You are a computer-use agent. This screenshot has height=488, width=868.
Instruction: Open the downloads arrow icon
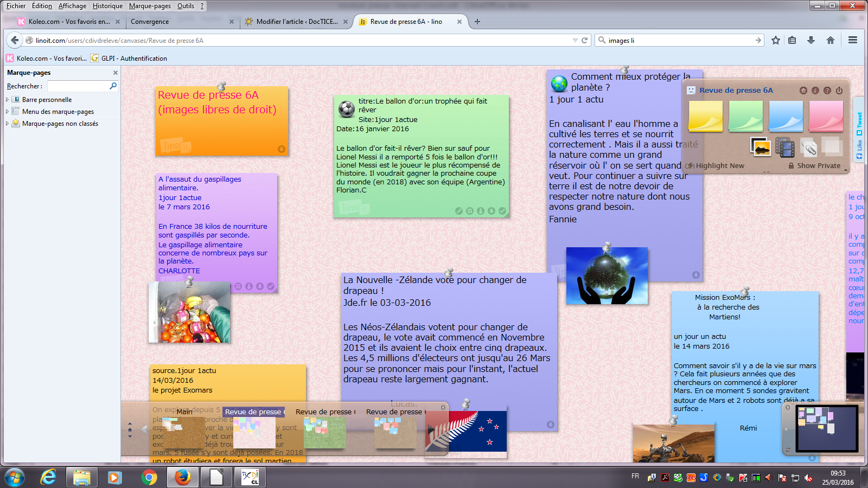tap(811, 40)
